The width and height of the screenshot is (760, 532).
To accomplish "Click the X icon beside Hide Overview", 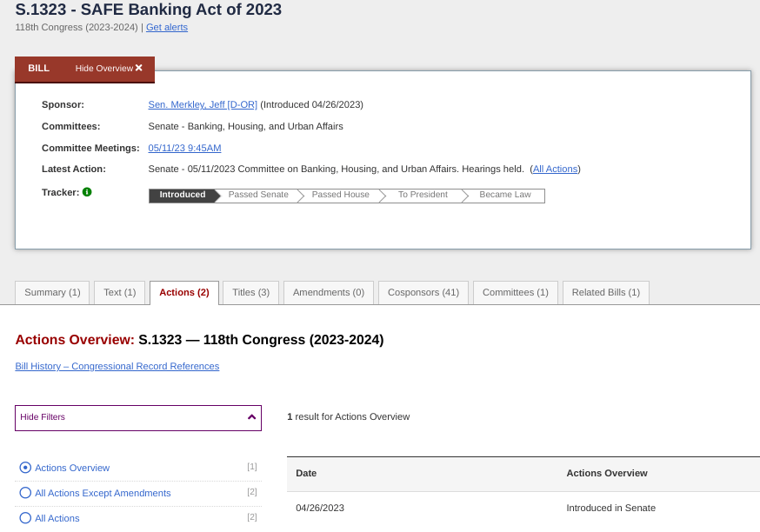I will [139, 68].
